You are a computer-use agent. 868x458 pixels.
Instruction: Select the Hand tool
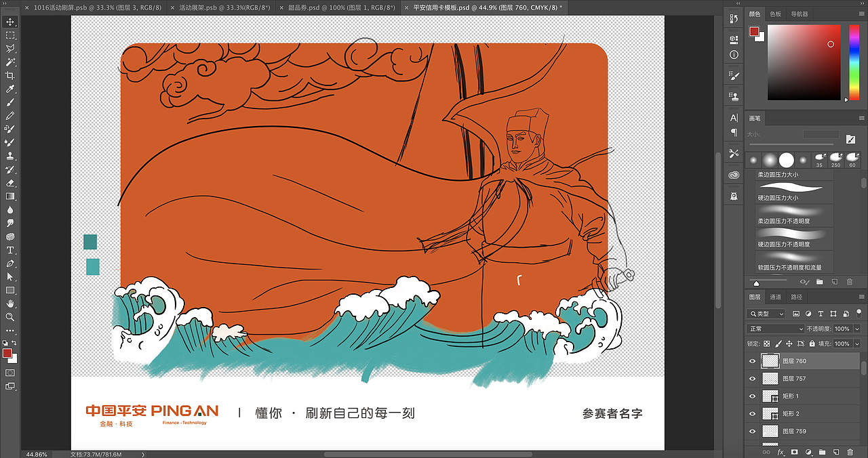tap(10, 304)
